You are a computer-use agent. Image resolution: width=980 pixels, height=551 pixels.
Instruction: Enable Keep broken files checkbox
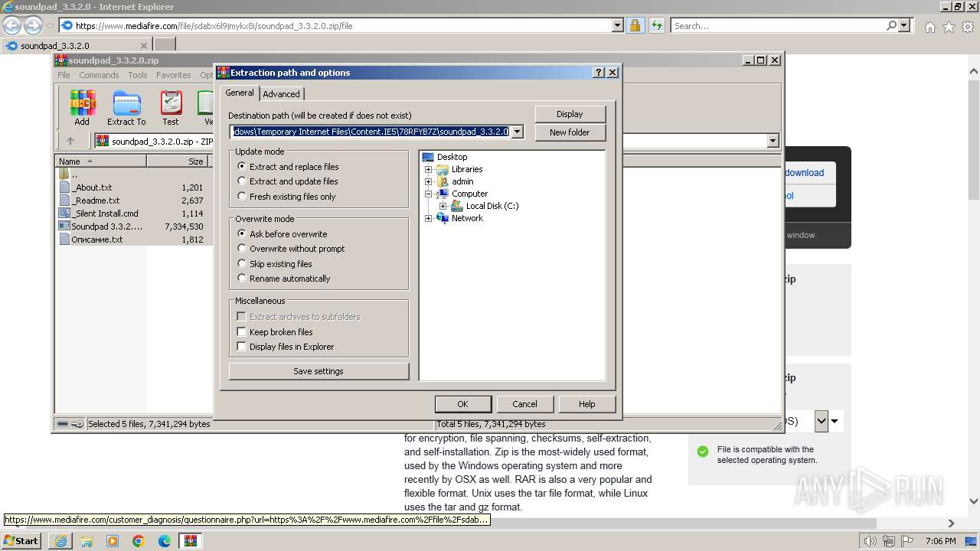(242, 332)
